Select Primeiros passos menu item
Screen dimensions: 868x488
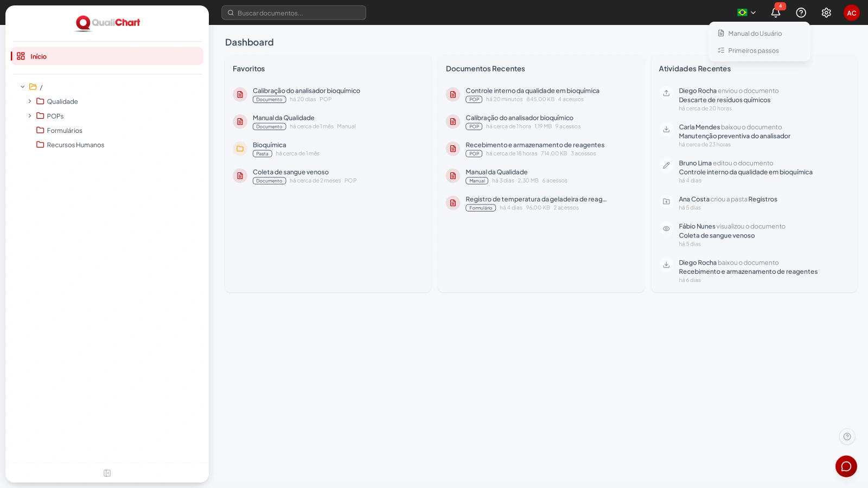pyautogui.click(x=759, y=50)
